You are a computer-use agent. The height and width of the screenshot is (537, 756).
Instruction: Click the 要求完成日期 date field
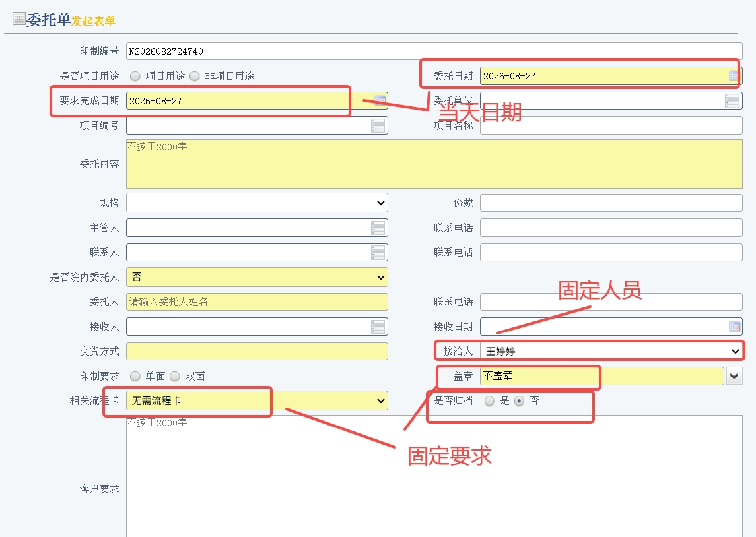point(257,101)
